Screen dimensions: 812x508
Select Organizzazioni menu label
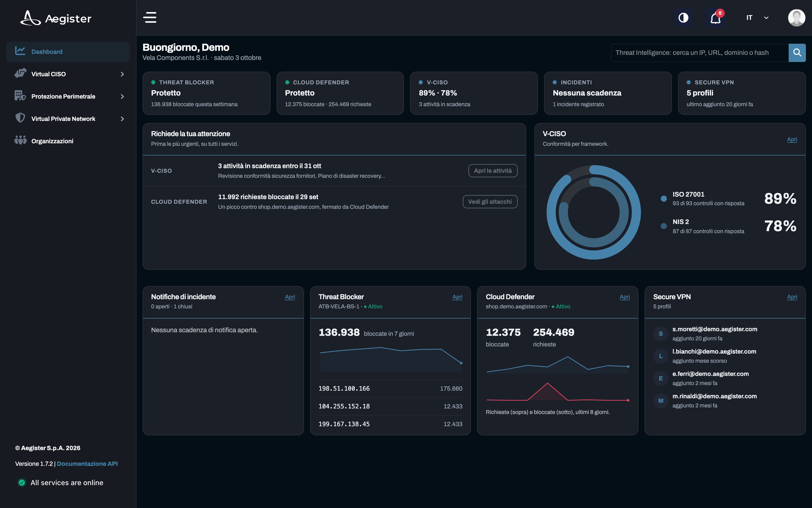(52, 141)
